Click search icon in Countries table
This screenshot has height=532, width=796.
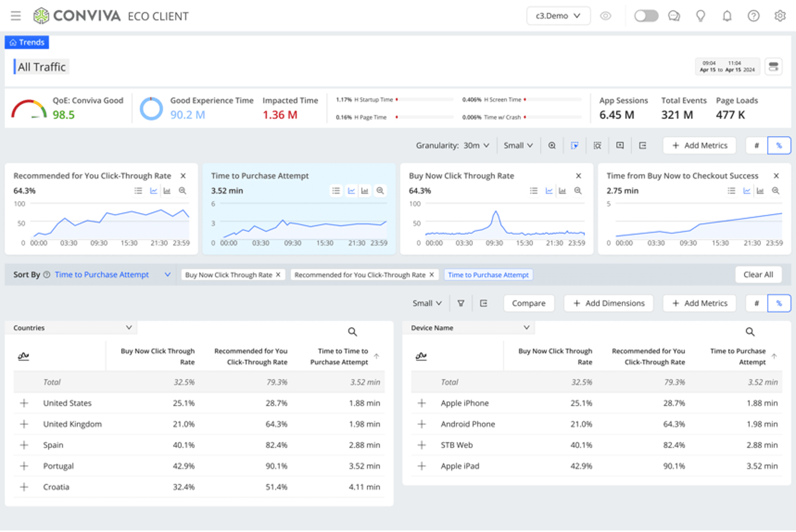(x=352, y=332)
